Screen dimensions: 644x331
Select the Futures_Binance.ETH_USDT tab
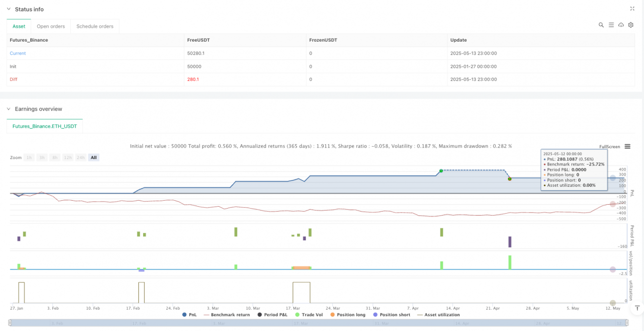[45, 126]
